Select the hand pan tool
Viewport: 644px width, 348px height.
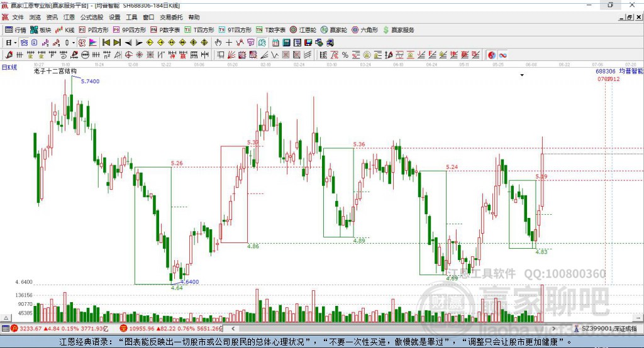click(x=218, y=43)
